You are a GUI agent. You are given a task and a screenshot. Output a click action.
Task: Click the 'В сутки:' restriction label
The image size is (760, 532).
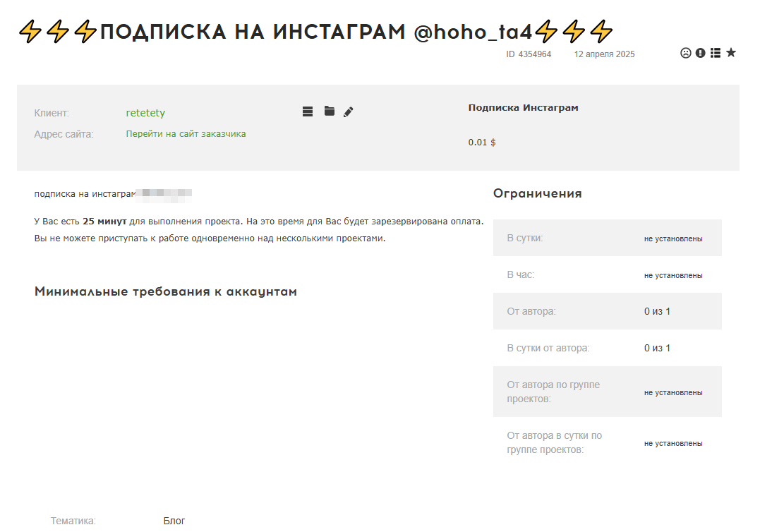click(x=525, y=238)
